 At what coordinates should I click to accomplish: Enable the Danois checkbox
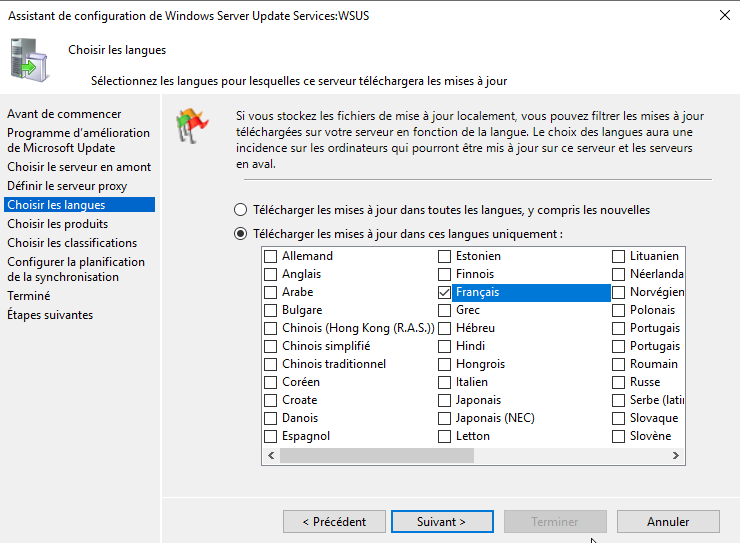click(270, 418)
